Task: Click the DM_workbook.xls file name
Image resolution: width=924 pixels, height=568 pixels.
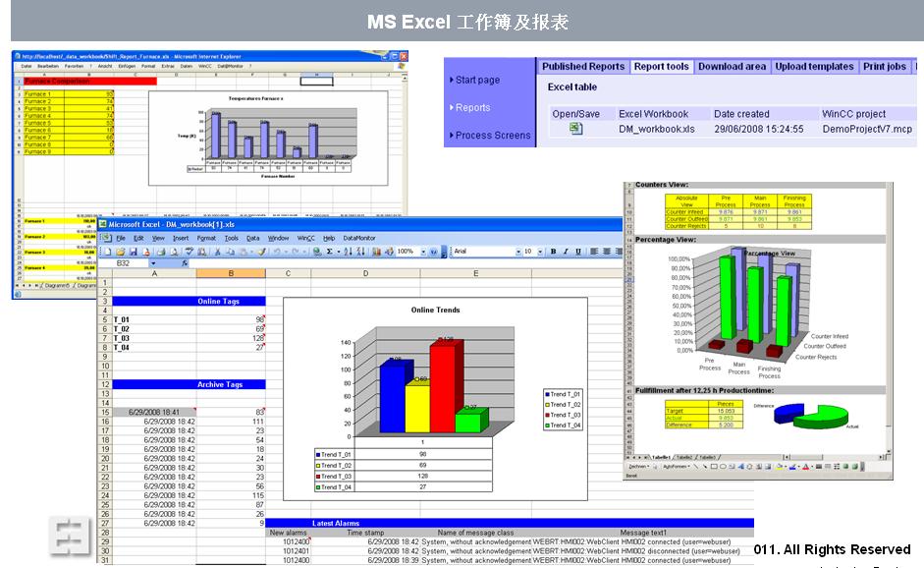Action: pos(657,129)
